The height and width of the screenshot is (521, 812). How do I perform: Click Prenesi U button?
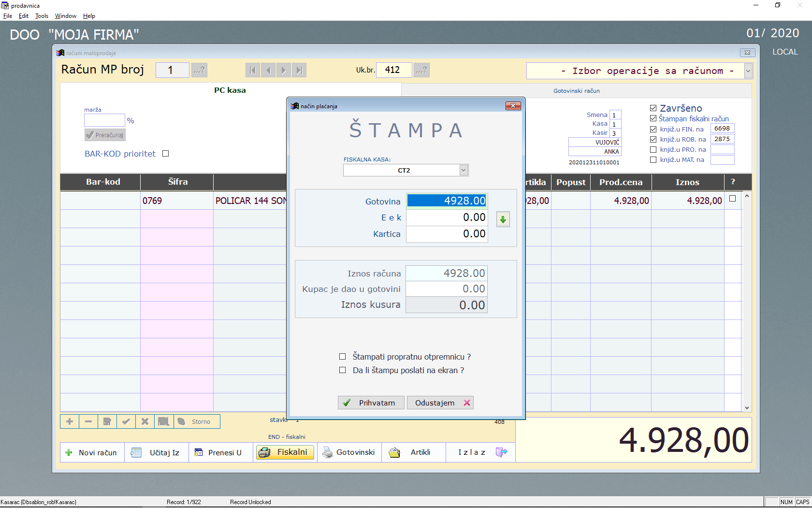[221, 452]
